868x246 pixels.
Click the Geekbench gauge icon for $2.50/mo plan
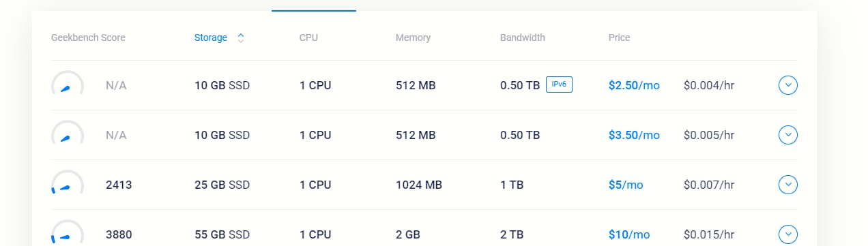(68, 83)
